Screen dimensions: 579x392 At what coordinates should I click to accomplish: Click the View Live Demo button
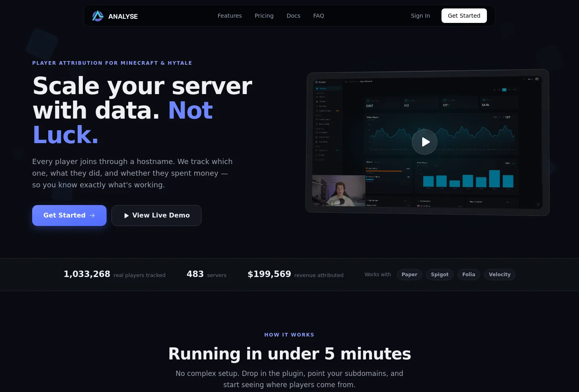(x=156, y=215)
